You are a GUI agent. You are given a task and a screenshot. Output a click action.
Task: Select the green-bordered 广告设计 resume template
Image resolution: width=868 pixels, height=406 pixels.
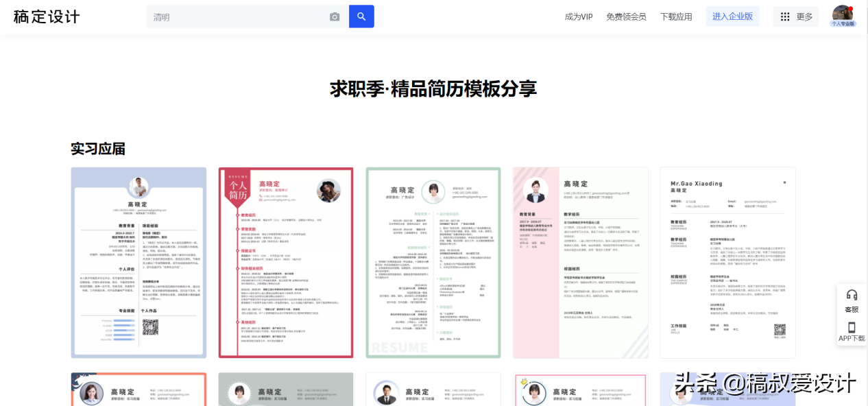[x=433, y=262]
